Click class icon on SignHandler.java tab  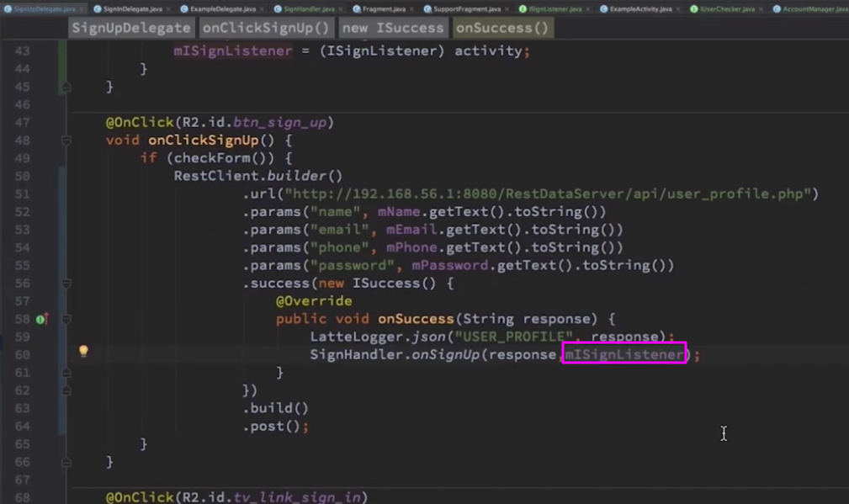pos(278,8)
